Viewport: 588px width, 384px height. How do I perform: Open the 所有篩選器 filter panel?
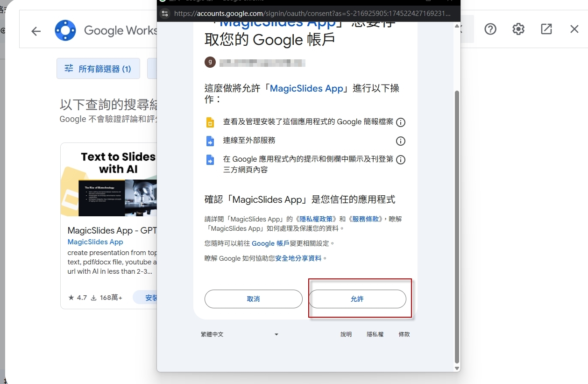pos(98,68)
